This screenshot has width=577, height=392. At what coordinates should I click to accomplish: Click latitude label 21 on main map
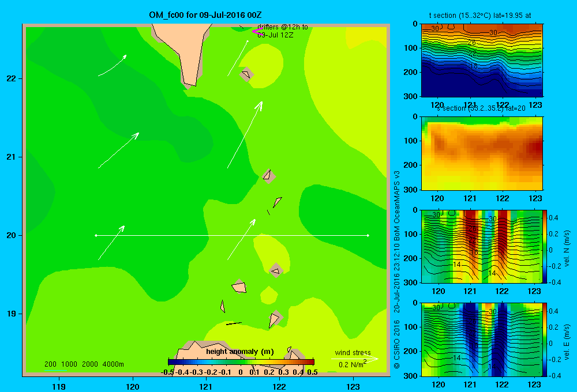pyautogui.click(x=12, y=157)
